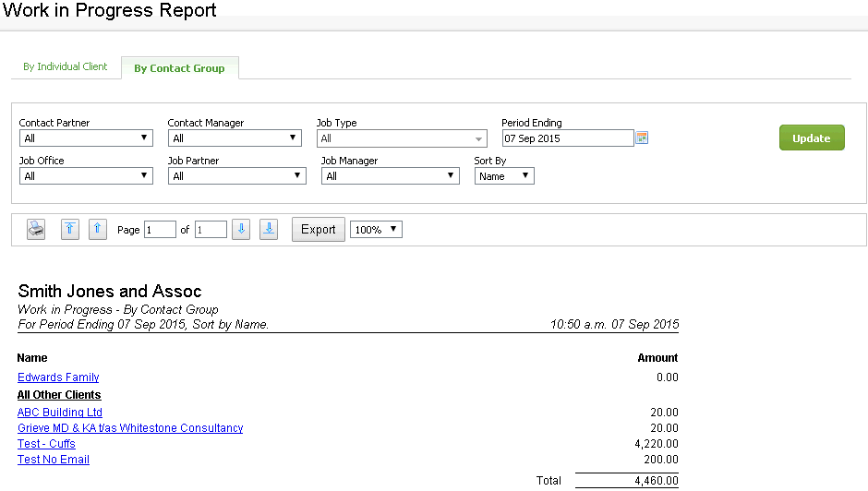Open the Contact Manager dropdown

(x=235, y=138)
